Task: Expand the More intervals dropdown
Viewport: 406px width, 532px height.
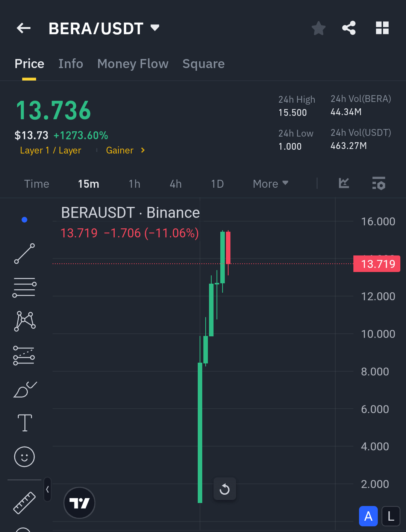Action: [271, 184]
